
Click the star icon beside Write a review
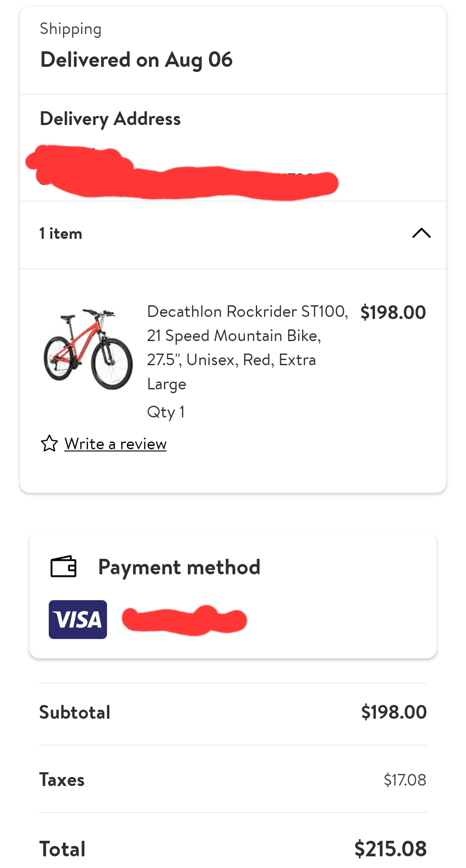49,443
